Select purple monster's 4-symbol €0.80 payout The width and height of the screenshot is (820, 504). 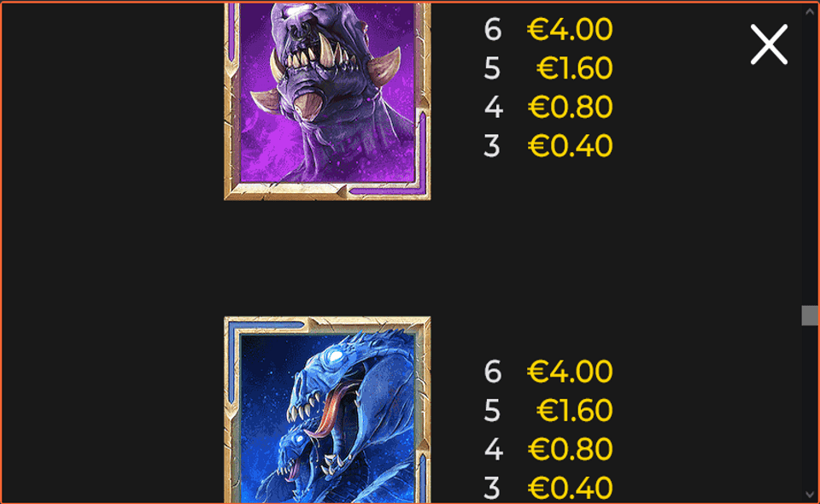click(570, 107)
